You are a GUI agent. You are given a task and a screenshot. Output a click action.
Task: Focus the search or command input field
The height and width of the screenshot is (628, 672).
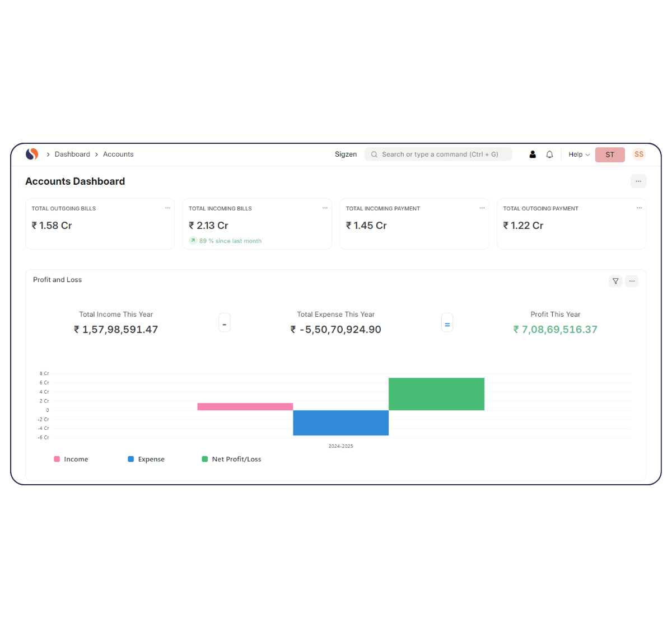(438, 154)
